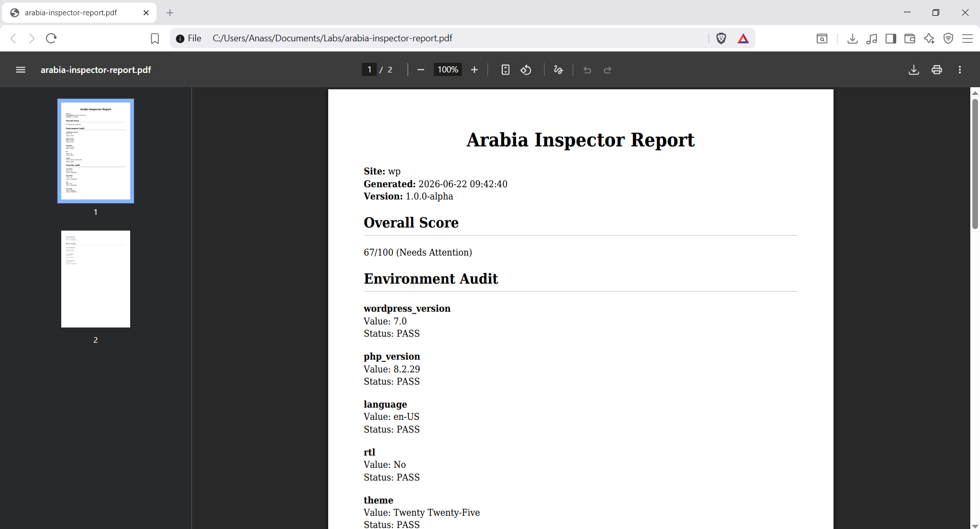Click the vertical scrollbar thumb
Viewport: 980px width, 529px height.
point(975,163)
